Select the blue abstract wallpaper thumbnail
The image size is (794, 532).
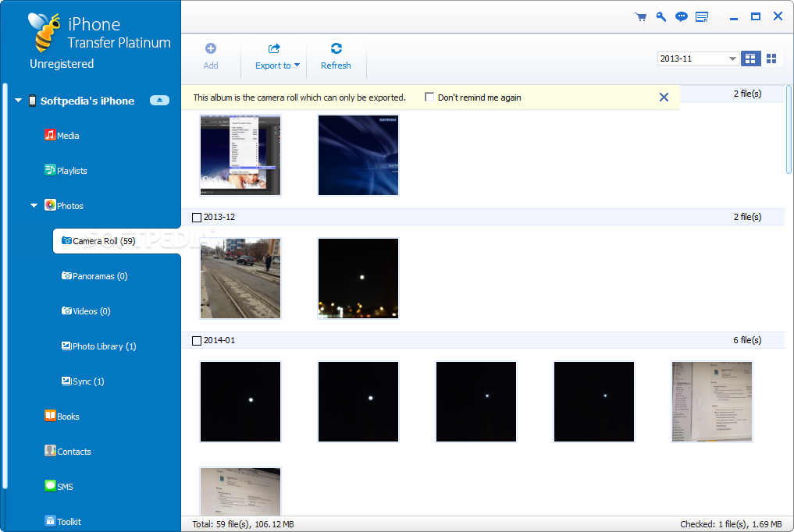[x=358, y=154]
